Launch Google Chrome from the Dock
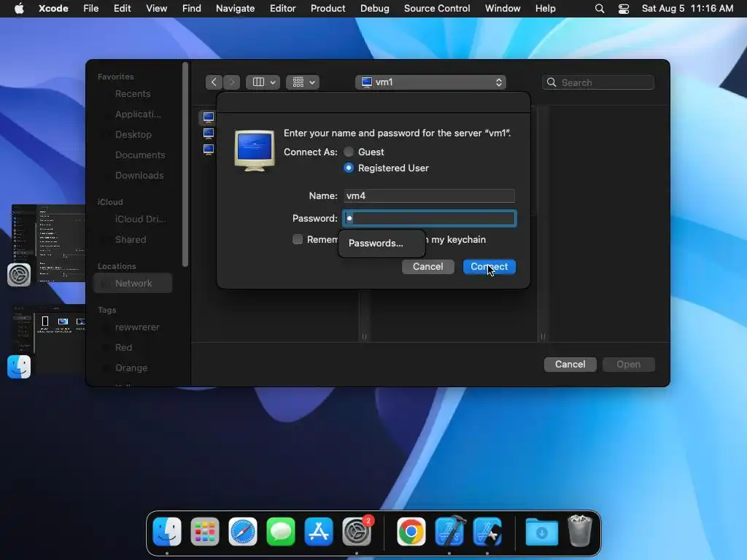 pos(411,532)
